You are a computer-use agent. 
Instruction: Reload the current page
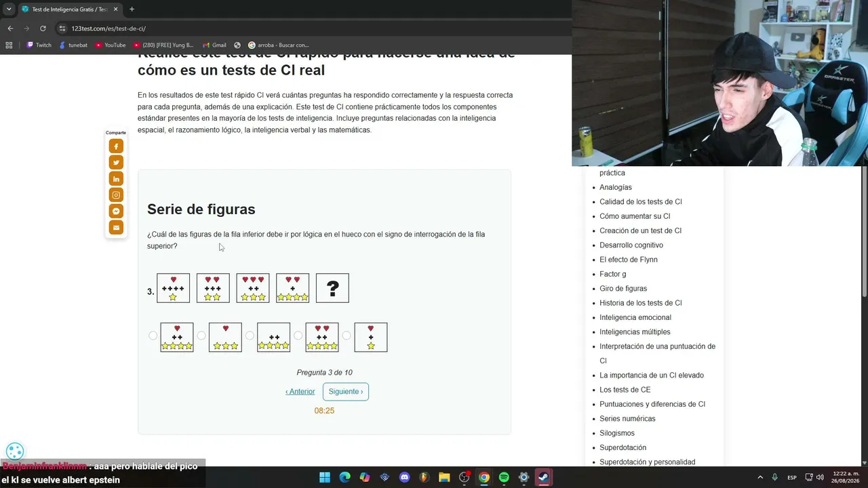point(43,28)
